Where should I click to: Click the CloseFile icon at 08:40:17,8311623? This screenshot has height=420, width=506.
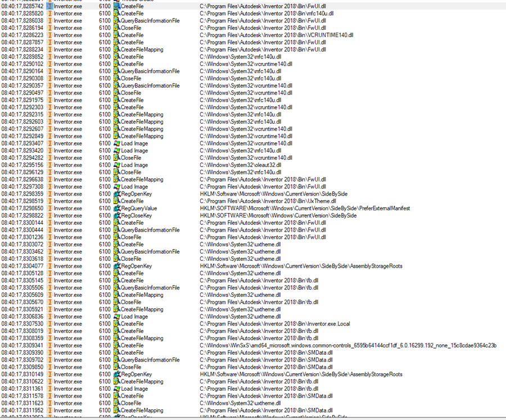117,403
